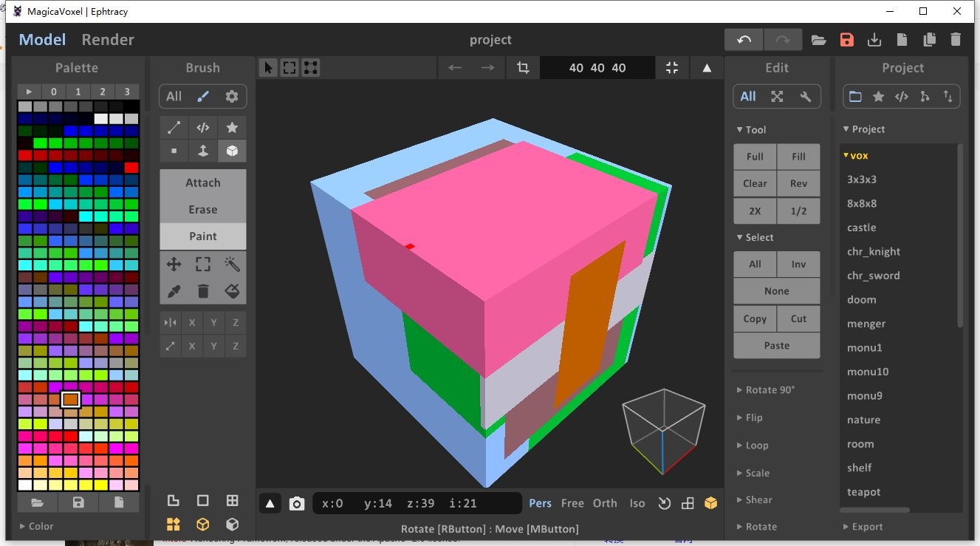Switch to the Render tab
The image size is (980, 546).
tap(107, 40)
